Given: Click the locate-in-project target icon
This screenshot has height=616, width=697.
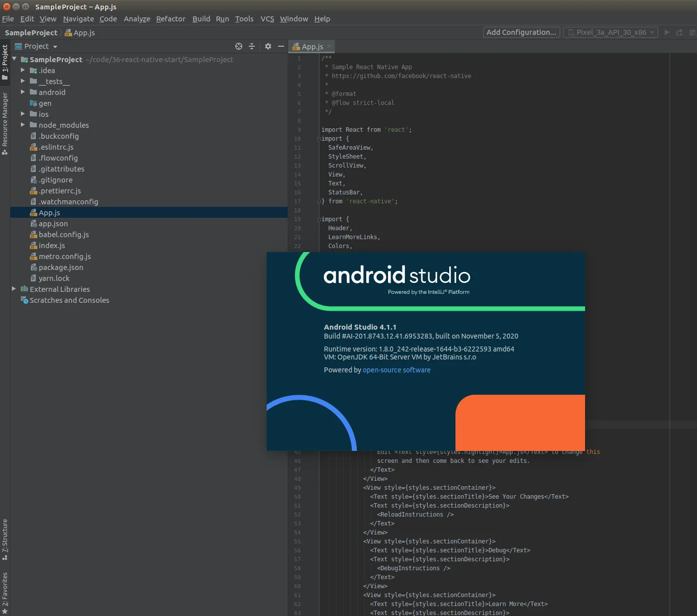Looking at the screenshot, I should tap(239, 46).
